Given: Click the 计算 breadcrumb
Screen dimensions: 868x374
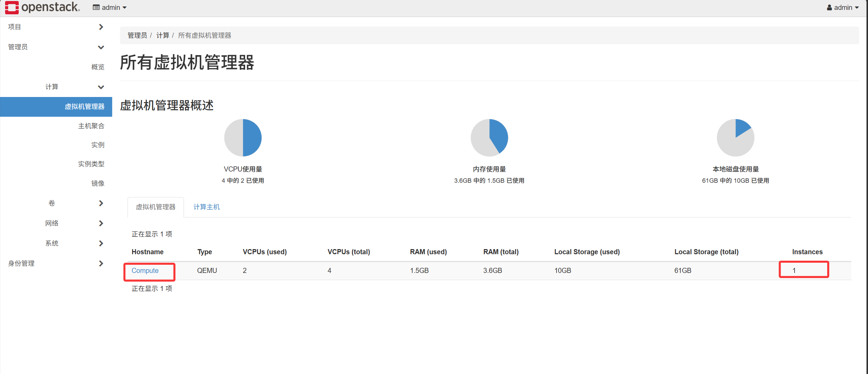Looking at the screenshot, I should [x=163, y=35].
